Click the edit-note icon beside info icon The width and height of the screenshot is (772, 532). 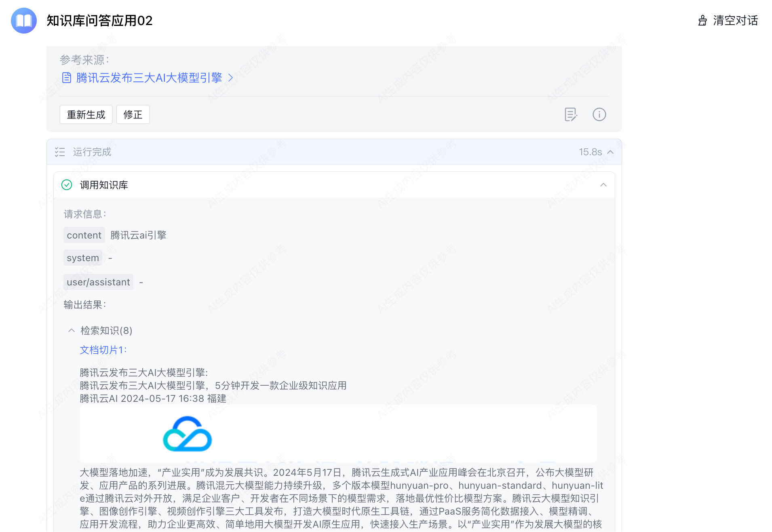click(571, 114)
